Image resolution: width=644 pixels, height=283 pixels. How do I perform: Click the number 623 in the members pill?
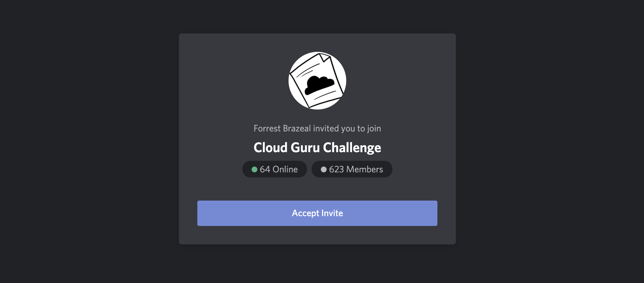336,169
